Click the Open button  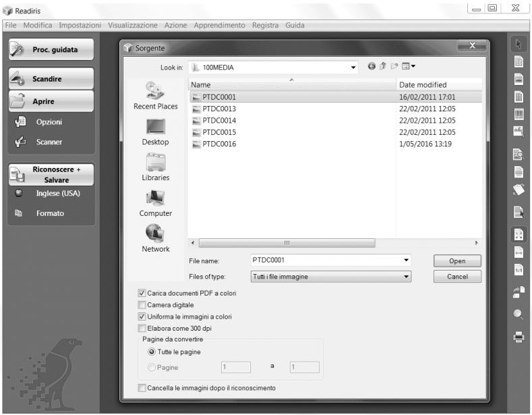[457, 261]
